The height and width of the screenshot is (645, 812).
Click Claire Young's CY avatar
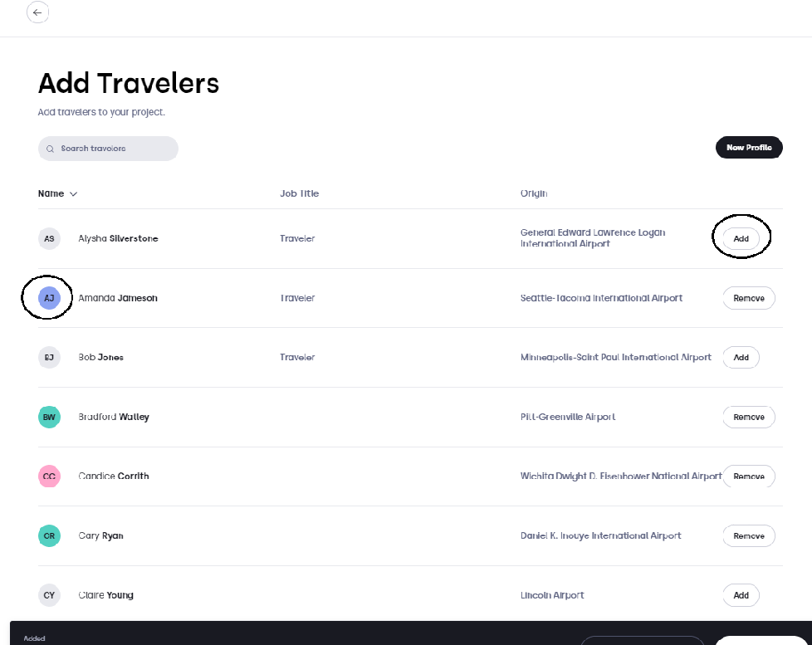pos(49,595)
